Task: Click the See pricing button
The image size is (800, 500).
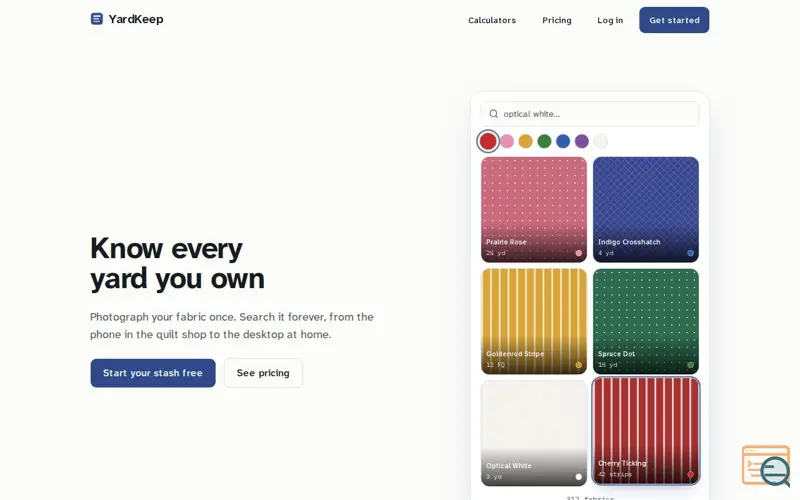Action: [x=263, y=373]
